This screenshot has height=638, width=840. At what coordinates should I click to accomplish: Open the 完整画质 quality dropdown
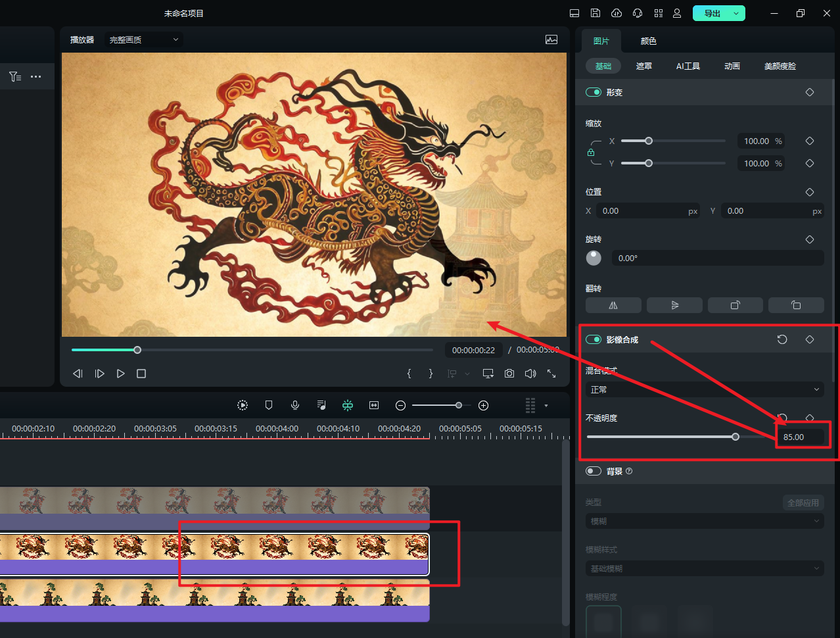[143, 40]
